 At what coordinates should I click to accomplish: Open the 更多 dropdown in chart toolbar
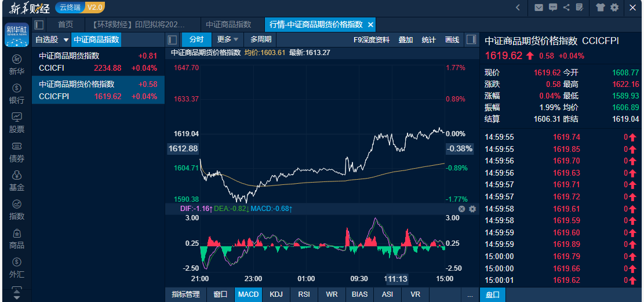[227, 40]
